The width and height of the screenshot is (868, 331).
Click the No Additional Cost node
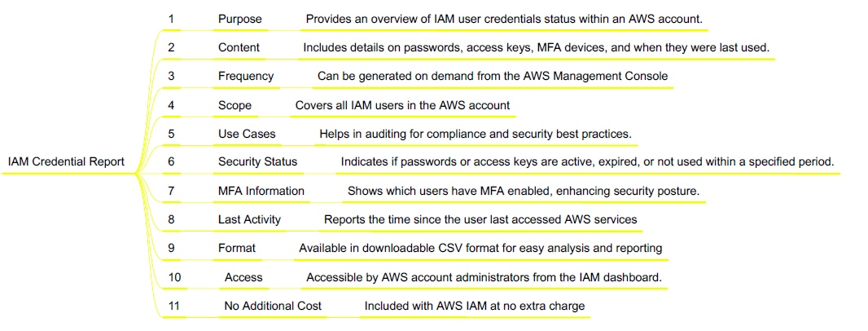[273, 306]
